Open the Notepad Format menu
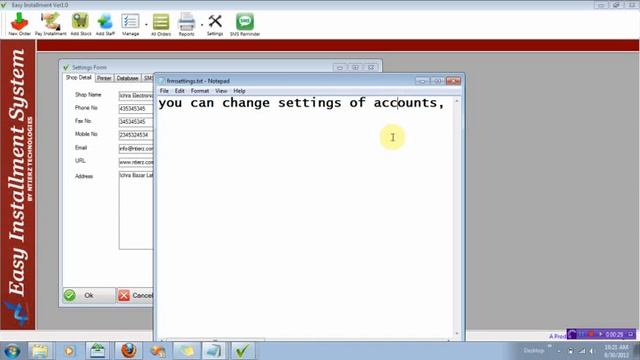Viewport: 640px width, 360px height. [200, 91]
